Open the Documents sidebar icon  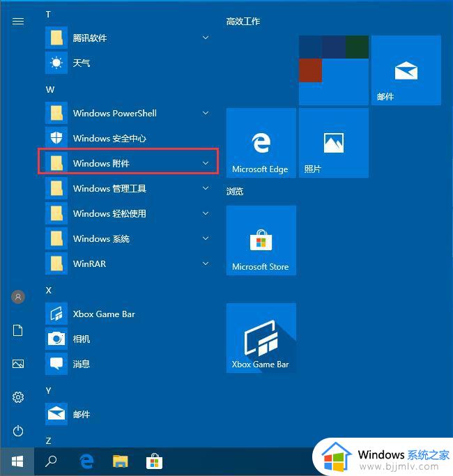[18, 330]
